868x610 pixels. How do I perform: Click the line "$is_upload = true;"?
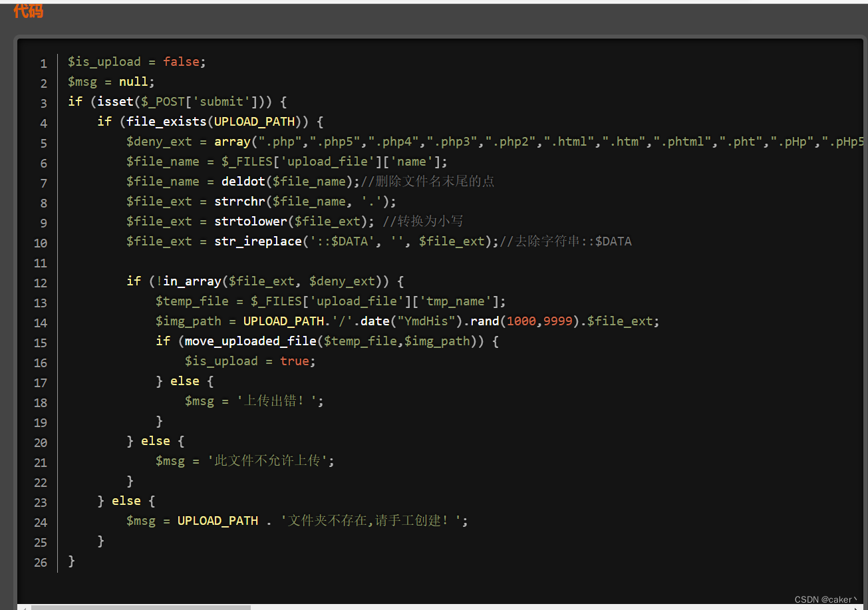[x=250, y=361]
